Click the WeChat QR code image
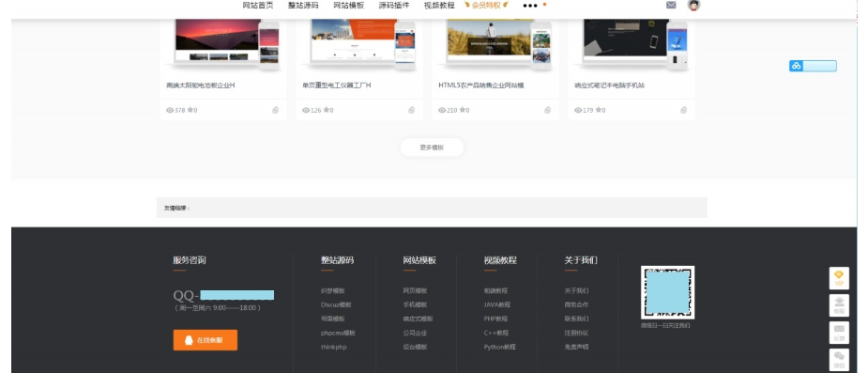Image resolution: width=868 pixels, height=373 pixels. click(x=667, y=292)
